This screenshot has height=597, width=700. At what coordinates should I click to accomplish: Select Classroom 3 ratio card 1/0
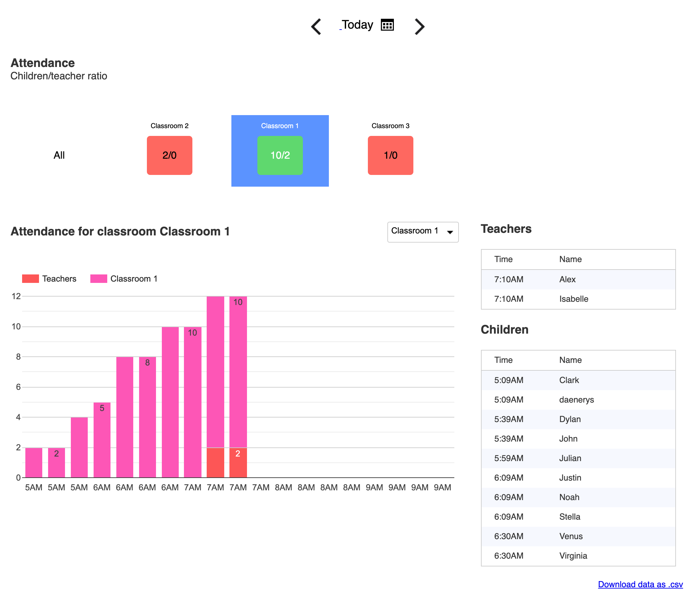coord(390,155)
